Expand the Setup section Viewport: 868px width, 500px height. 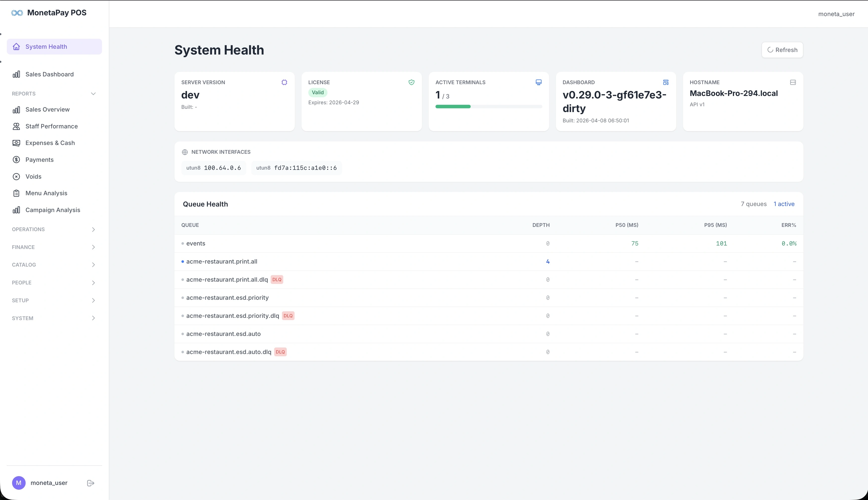coord(54,301)
